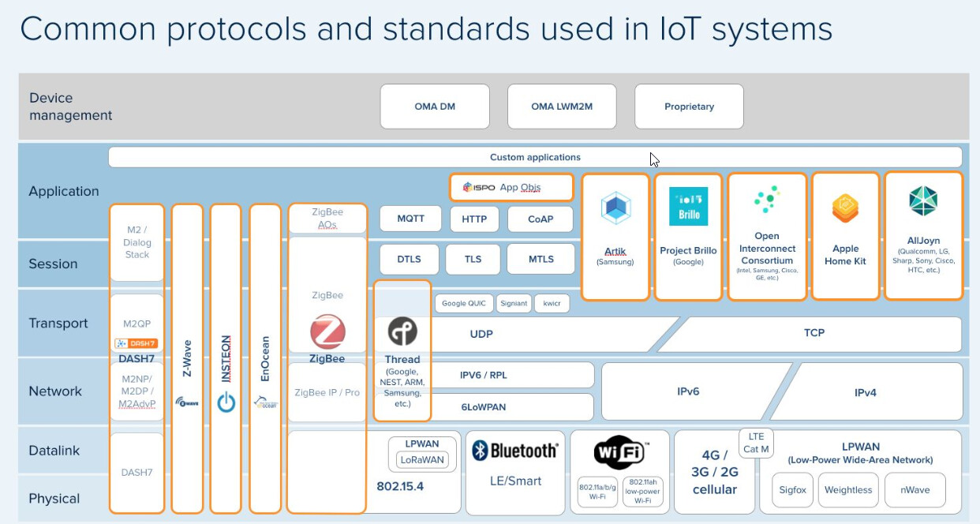Select the Bluetooth LE/Smart logo
This screenshot has width=980, height=524.
(514, 451)
